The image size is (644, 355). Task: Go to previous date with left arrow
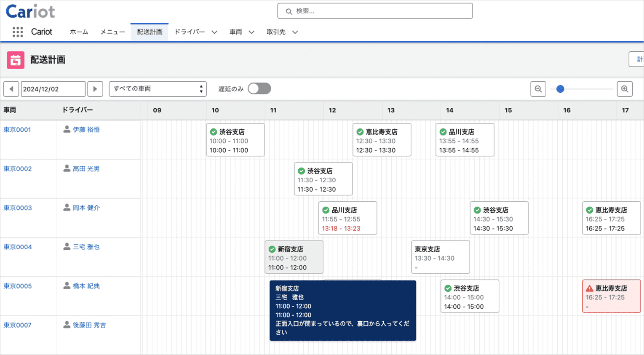click(11, 89)
